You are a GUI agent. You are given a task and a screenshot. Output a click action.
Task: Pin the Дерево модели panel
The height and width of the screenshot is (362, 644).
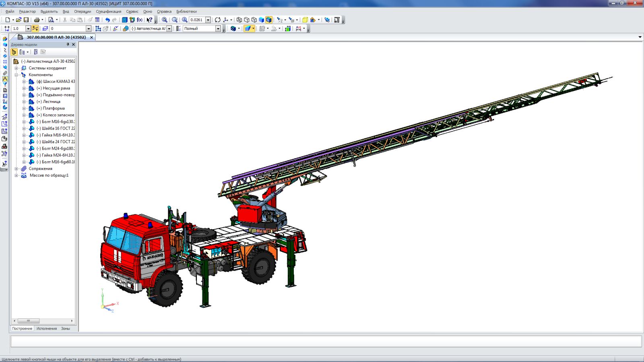click(68, 45)
